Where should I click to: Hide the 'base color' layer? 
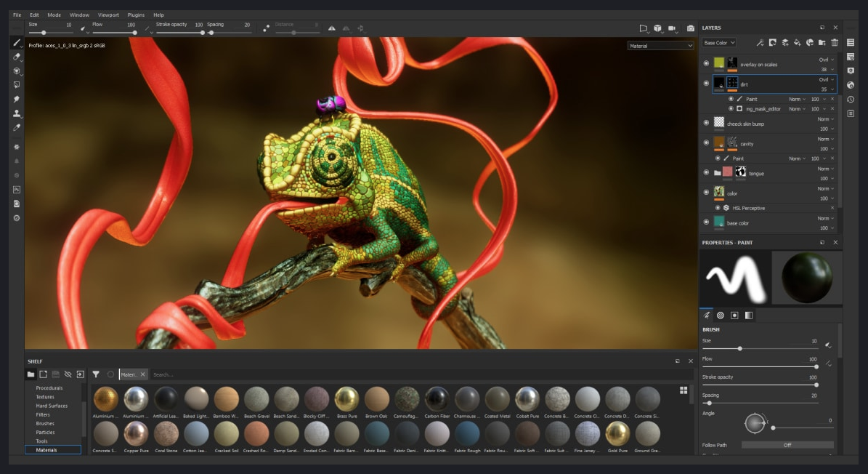click(x=706, y=222)
